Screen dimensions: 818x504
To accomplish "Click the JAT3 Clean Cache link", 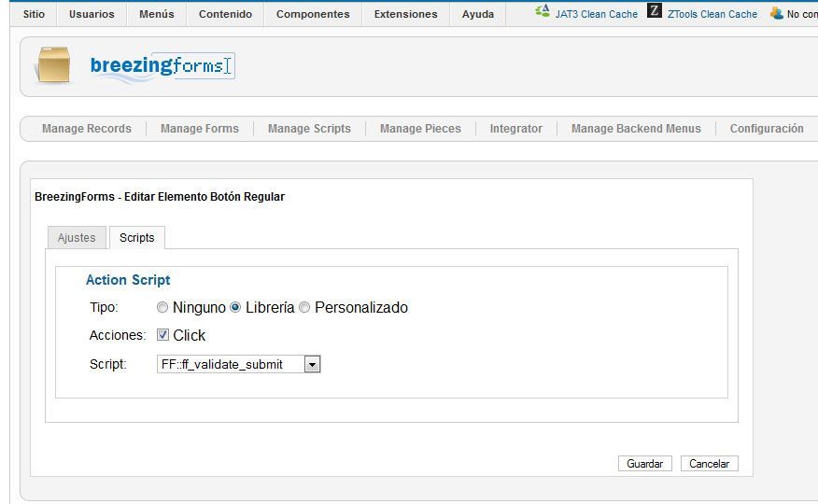I will 597,14.
